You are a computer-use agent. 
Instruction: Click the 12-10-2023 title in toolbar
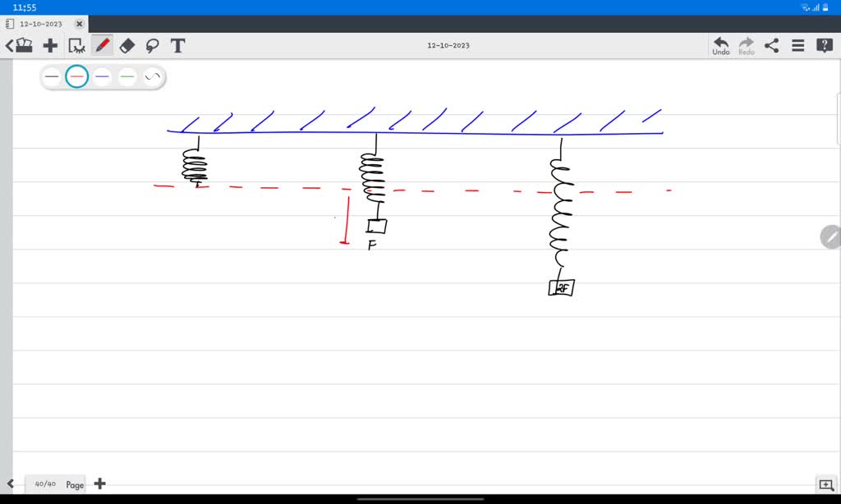tap(448, 46)
